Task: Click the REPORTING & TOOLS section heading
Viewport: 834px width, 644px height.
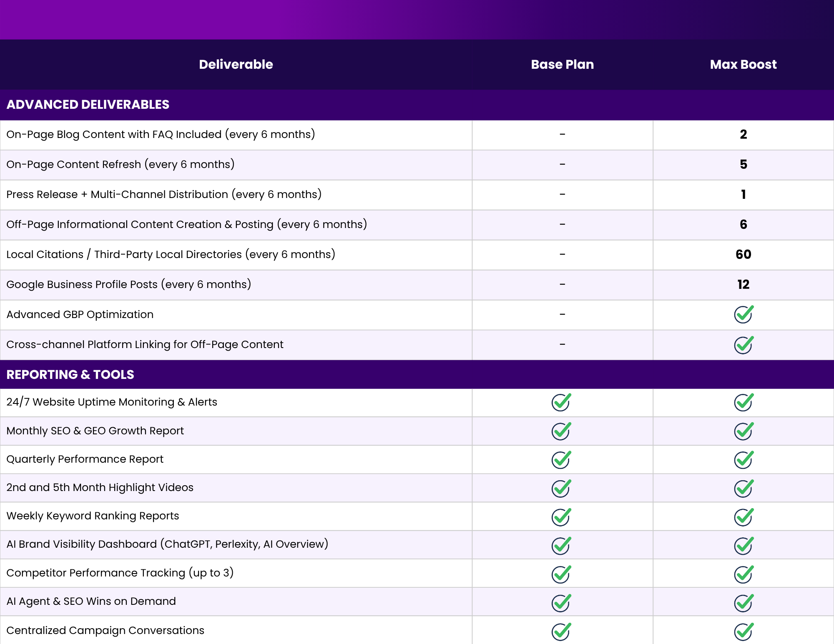Action: coord(70,375)
